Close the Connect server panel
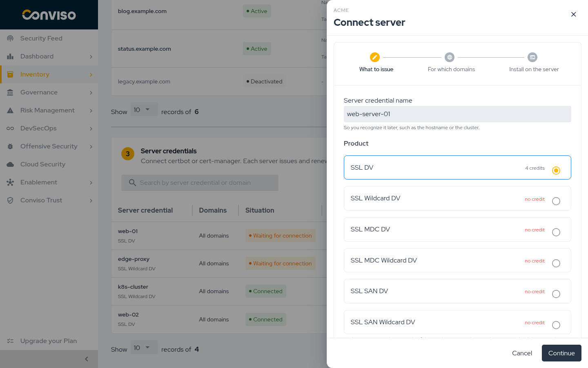The height and width of the screenshot is (368, 588). click(x=574, y=14)
